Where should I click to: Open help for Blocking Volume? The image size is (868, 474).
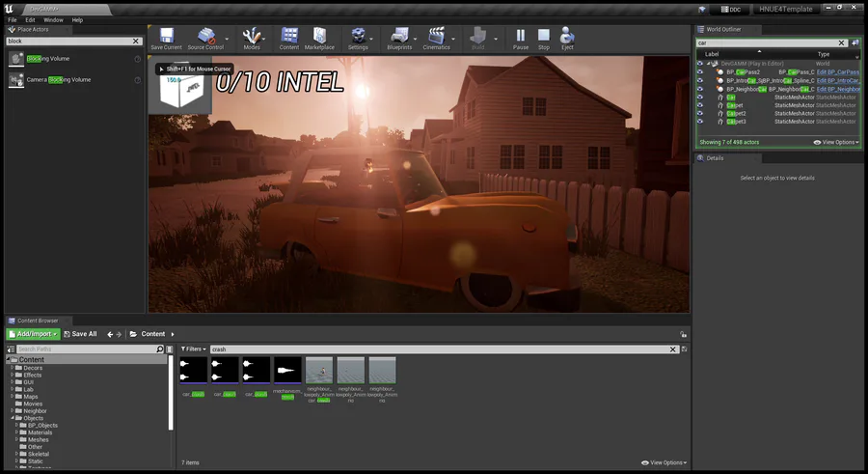(x=137, y=59)
